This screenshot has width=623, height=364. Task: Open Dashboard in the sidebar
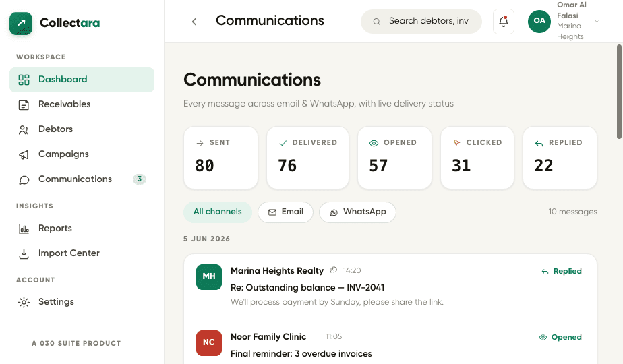click(82, 80)
